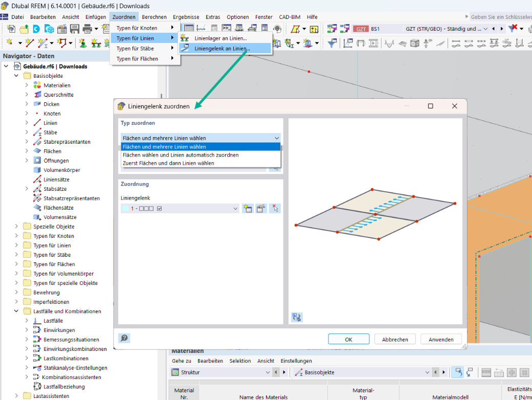Viewport: 532px width, 400px height.
Task: Open the console script icon
Action: (x=226, y=29)
